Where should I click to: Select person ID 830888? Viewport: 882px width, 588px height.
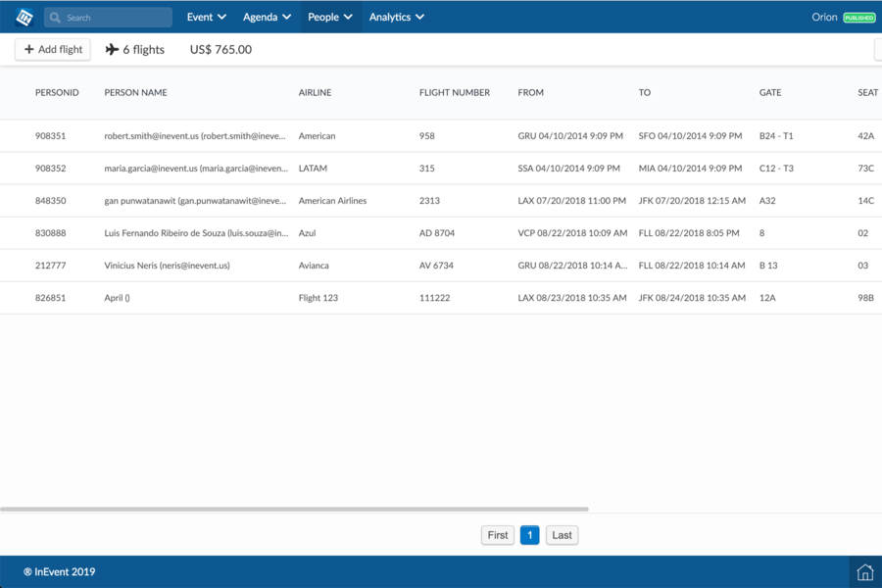coord(51,233)
